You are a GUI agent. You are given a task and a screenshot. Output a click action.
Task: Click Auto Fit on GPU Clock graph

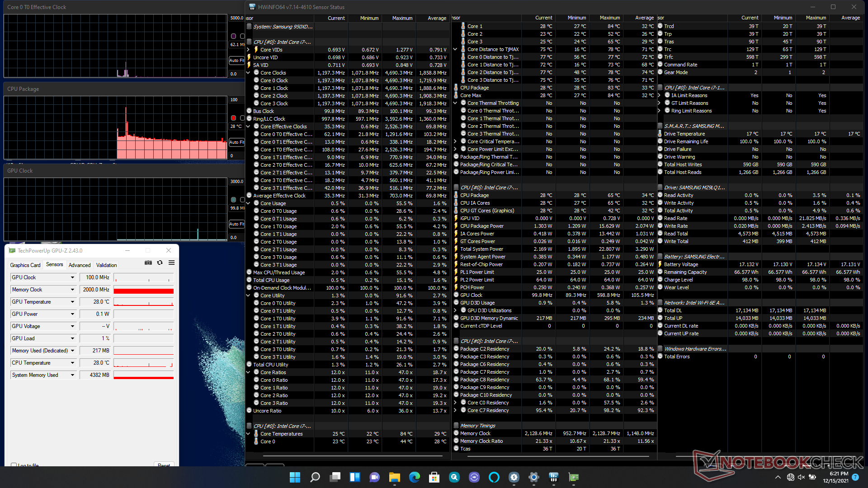click(236, 224)
